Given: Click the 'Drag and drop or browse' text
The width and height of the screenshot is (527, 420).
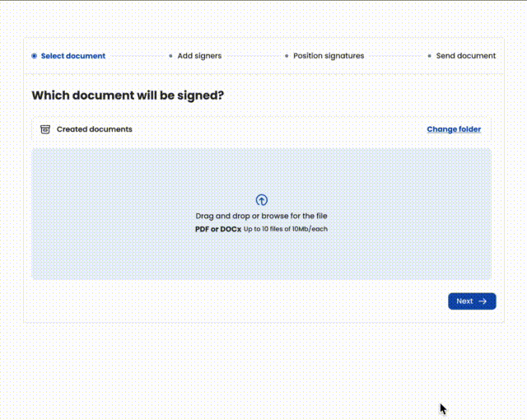Looking at the screenshot, I should (261, 216).
